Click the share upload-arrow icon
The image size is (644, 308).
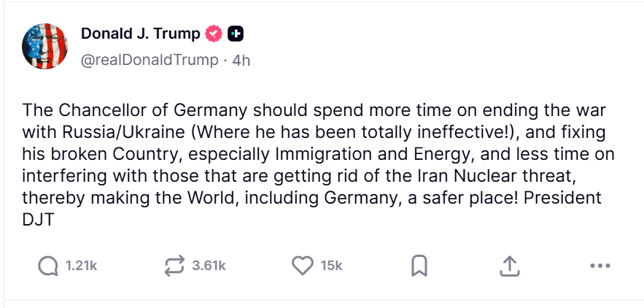point(509,266)
